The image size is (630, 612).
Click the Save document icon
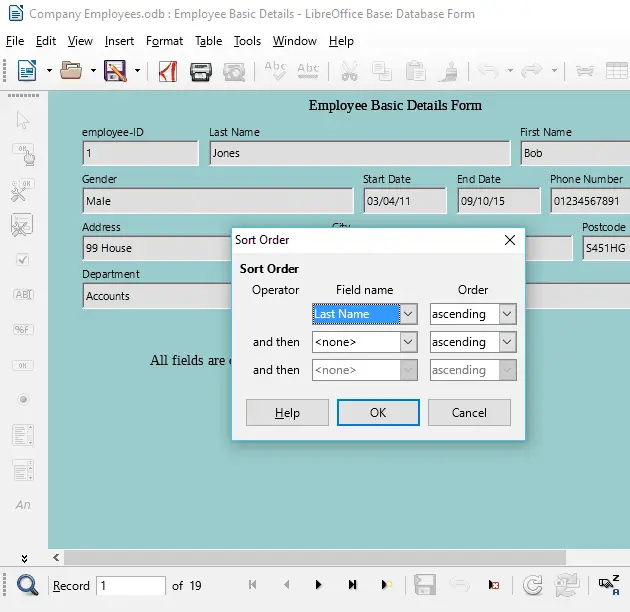(115, 71)
